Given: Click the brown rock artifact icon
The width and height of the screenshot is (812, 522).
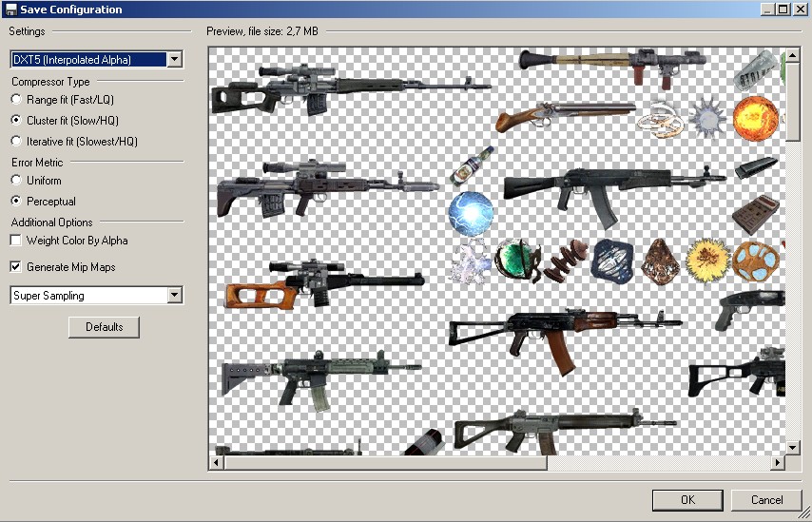Looking at the screenshot, I should click(660, 261).
